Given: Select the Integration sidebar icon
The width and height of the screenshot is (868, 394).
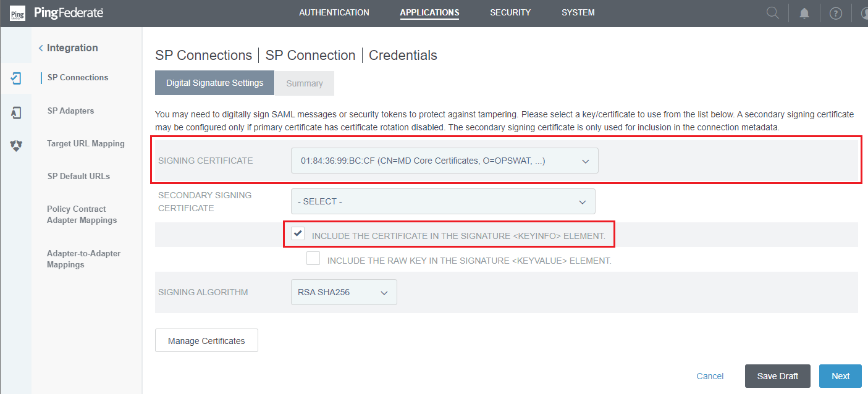Looking at the screenshot, I should click(x=16, y=78).
